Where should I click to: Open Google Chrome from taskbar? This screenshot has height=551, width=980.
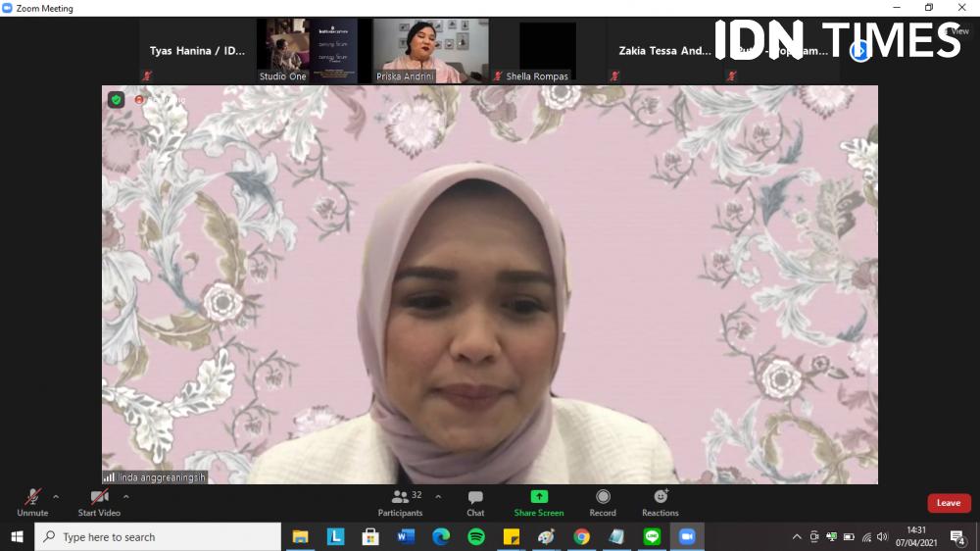click(x=582, y=536)
